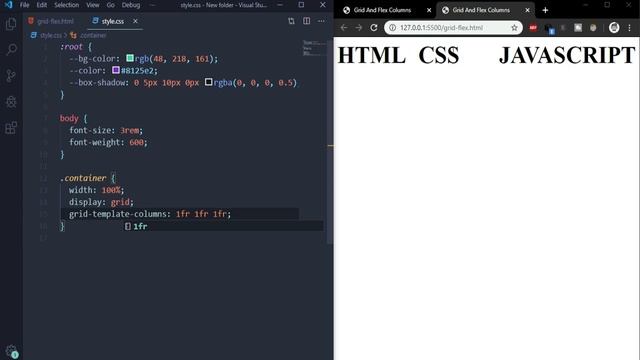Click the round tan extension icon in Chrome
This screenshot has height=360, width=640.
(x=593, y=27)
